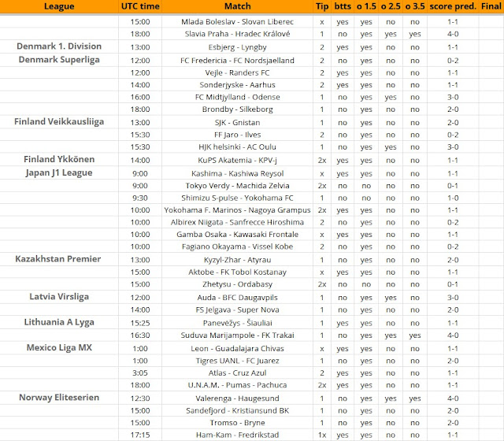Image resolution: width=504 pixels, height=441 pixels.
Task: Click the 16:30 time for Suduva Marijampole
Action: point(140,335)
